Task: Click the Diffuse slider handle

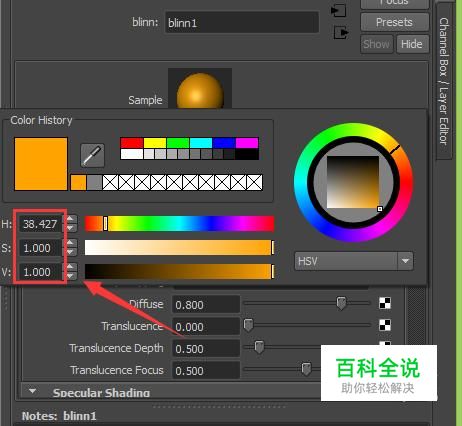Action: coord(341,303)
